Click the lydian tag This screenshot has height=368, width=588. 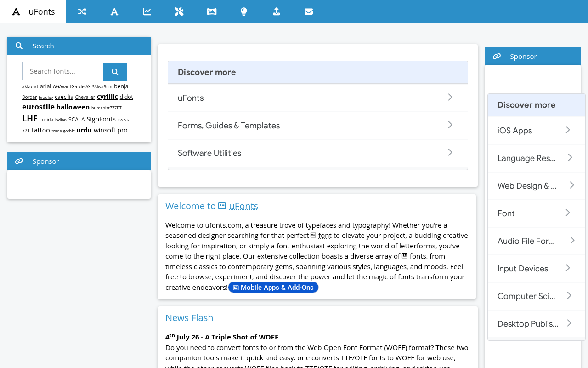61,120
